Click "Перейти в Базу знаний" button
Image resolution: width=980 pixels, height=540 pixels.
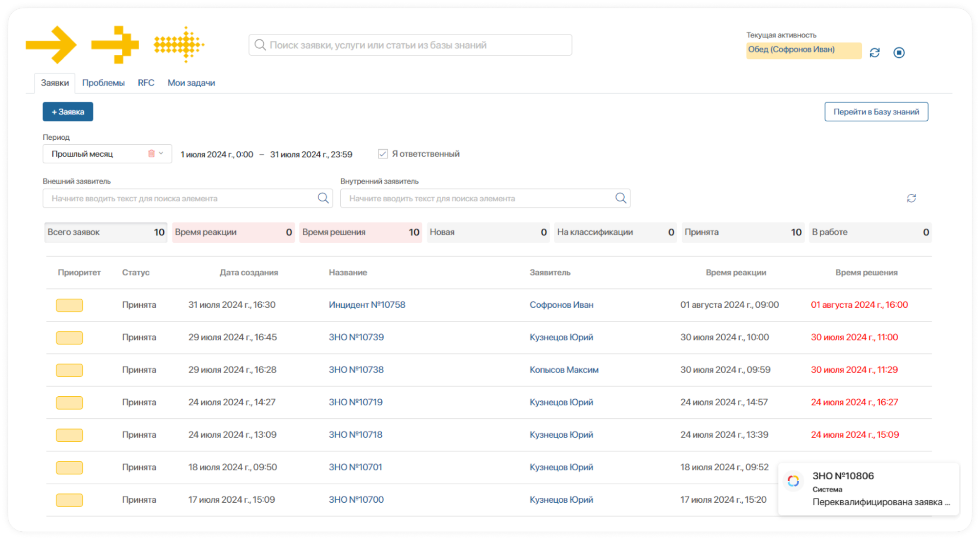pyautogui.click(x=876, y=112)
